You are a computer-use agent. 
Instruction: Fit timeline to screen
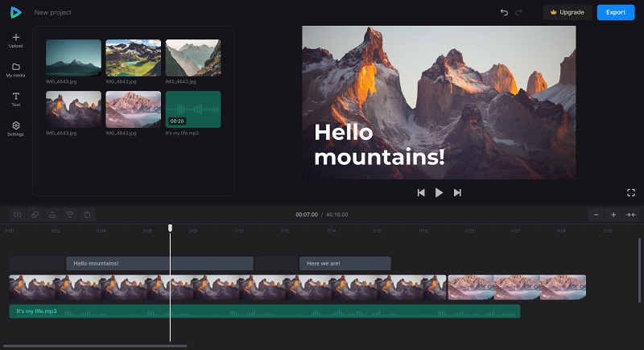point(631,215)
